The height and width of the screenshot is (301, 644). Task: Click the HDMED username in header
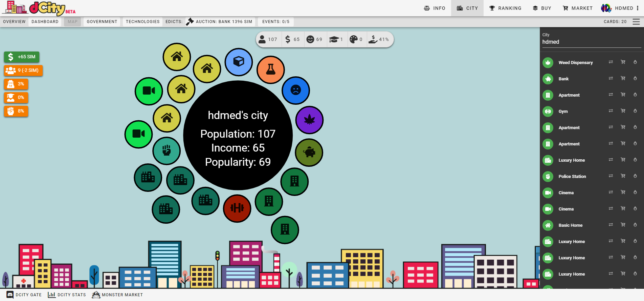[x=624, y=8]
